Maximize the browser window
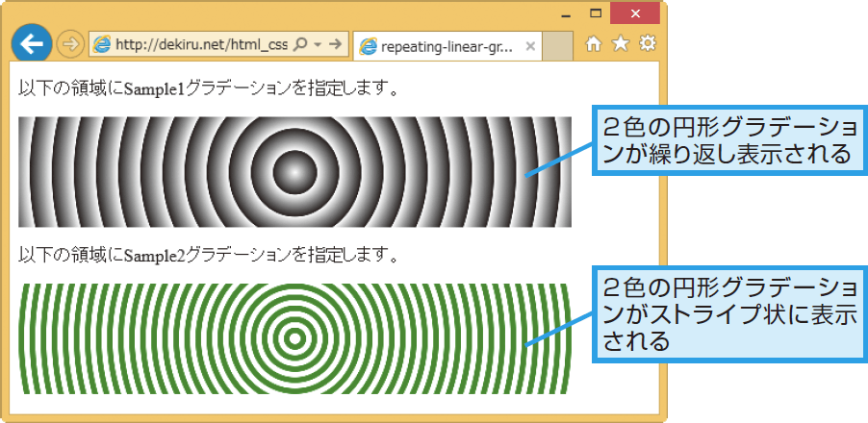868x423 pixels. coord(596,13)
